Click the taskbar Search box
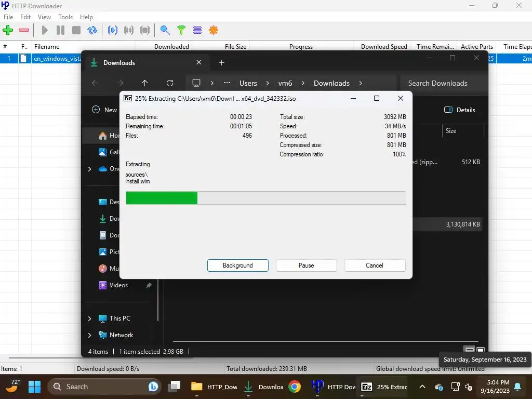 (x=104, y=387)
